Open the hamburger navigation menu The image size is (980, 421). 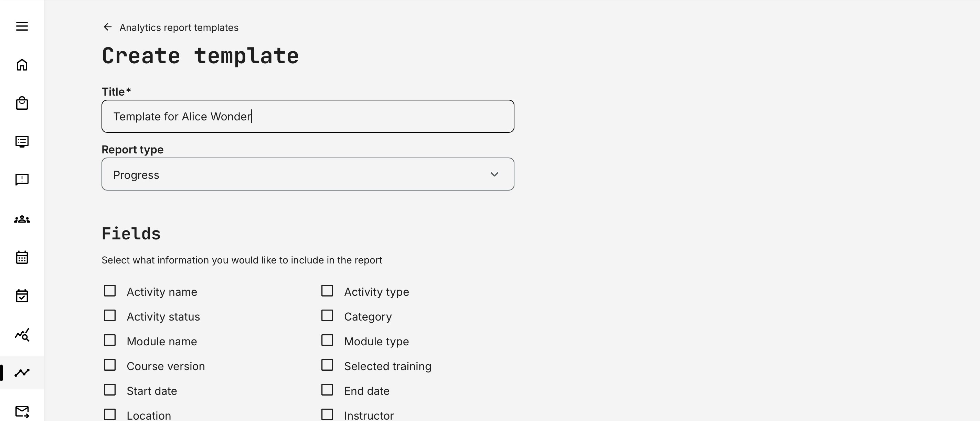[x=22, y=26]
